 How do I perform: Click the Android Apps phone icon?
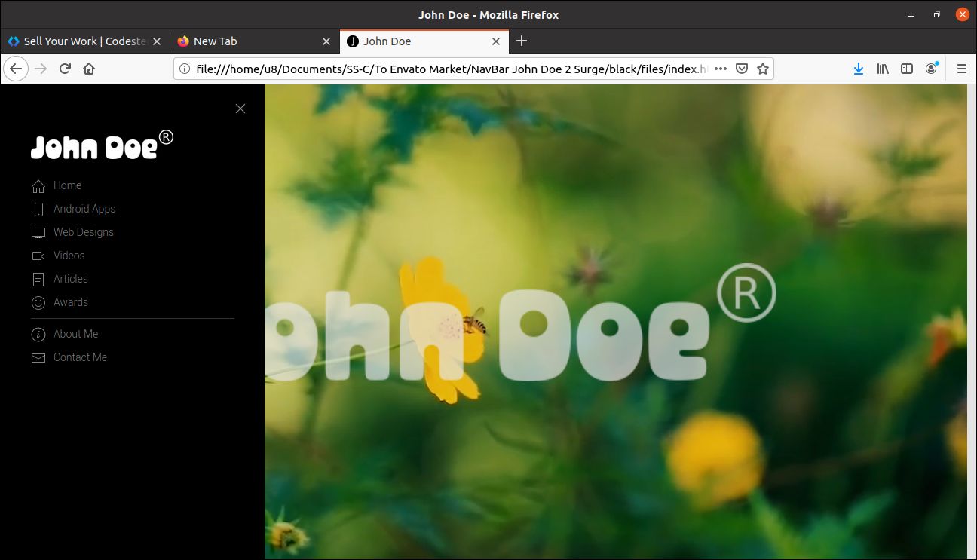tap(38, 210)
